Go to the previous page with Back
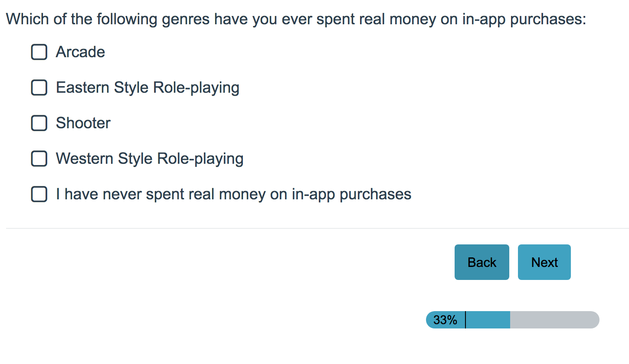The width and height of the screenshot is (629, 364). (482, 262)
